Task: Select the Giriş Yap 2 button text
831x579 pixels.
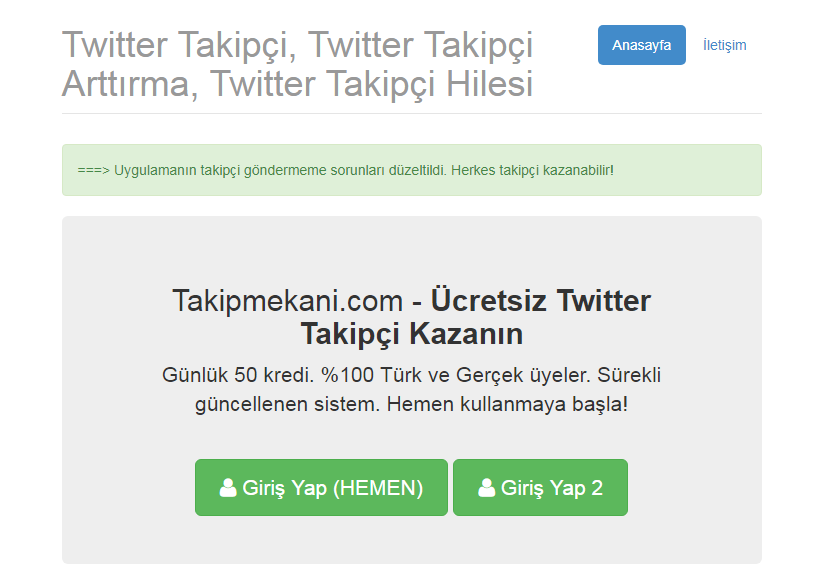Action: (x=552, y=488)
